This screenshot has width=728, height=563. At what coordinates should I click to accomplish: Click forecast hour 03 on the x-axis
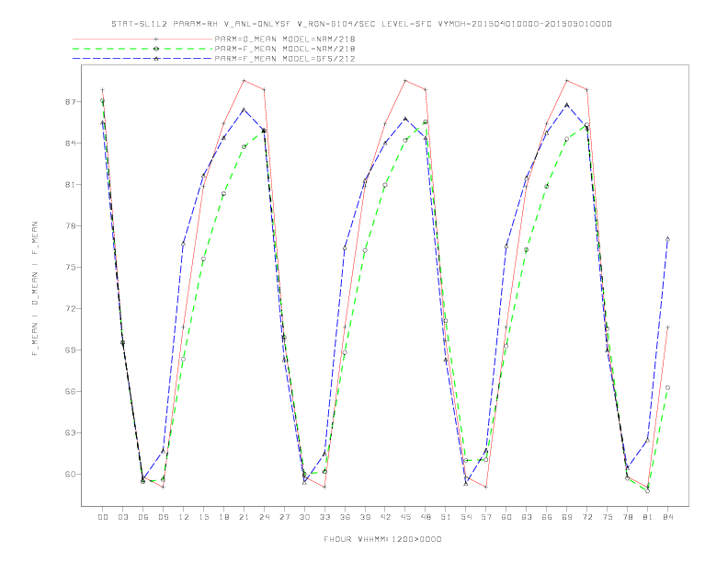point(122,517)
